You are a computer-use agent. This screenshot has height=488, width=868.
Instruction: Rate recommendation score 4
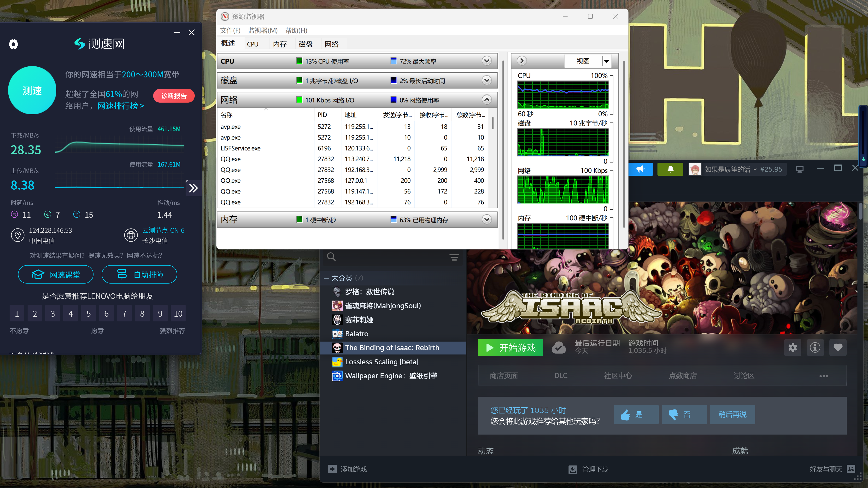(x=70, y=314)
